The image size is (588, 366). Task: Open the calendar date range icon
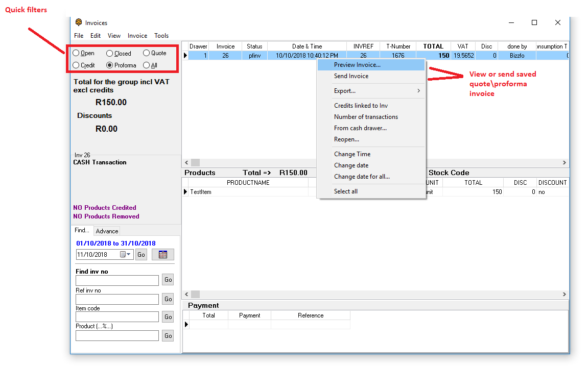[x=162, y=254]
